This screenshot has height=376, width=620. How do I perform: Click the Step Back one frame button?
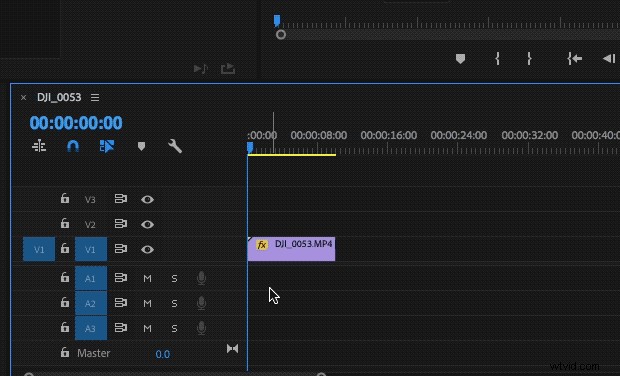609,59
